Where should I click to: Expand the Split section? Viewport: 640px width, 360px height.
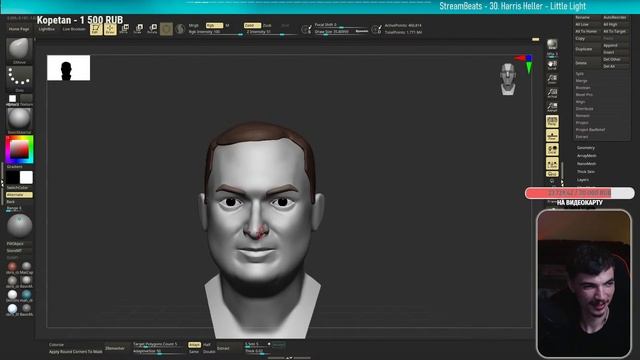pyautogui.click(x=580, y=74)
